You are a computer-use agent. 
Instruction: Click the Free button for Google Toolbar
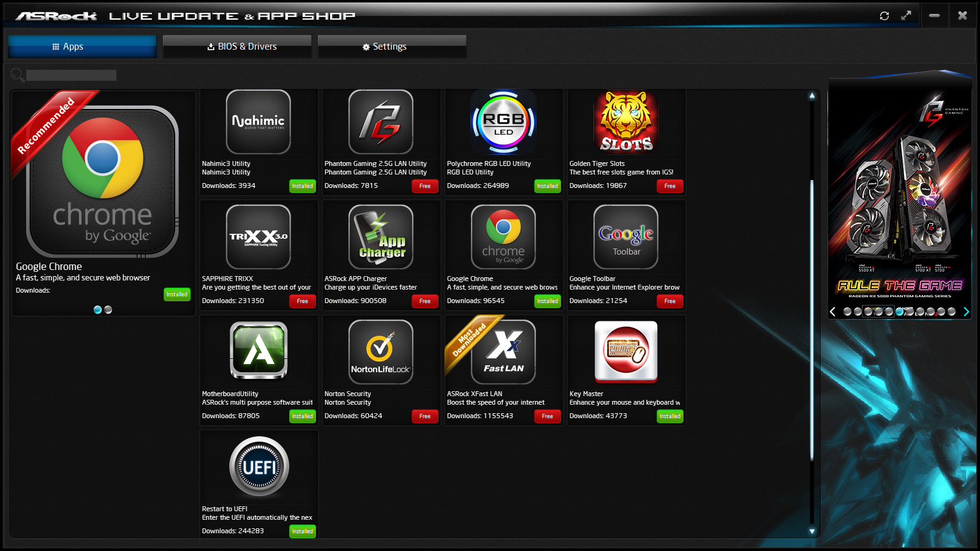(x=670, y=301)
